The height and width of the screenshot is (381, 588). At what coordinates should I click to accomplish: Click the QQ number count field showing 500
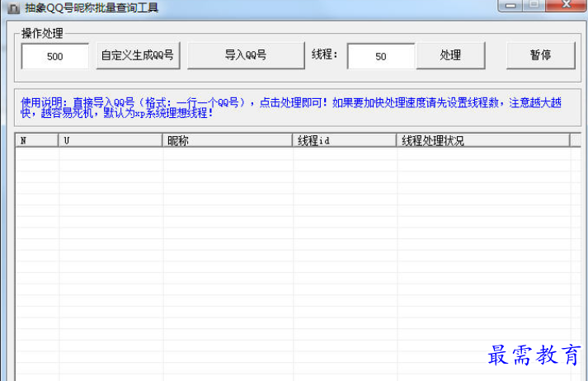click(55, 56)
